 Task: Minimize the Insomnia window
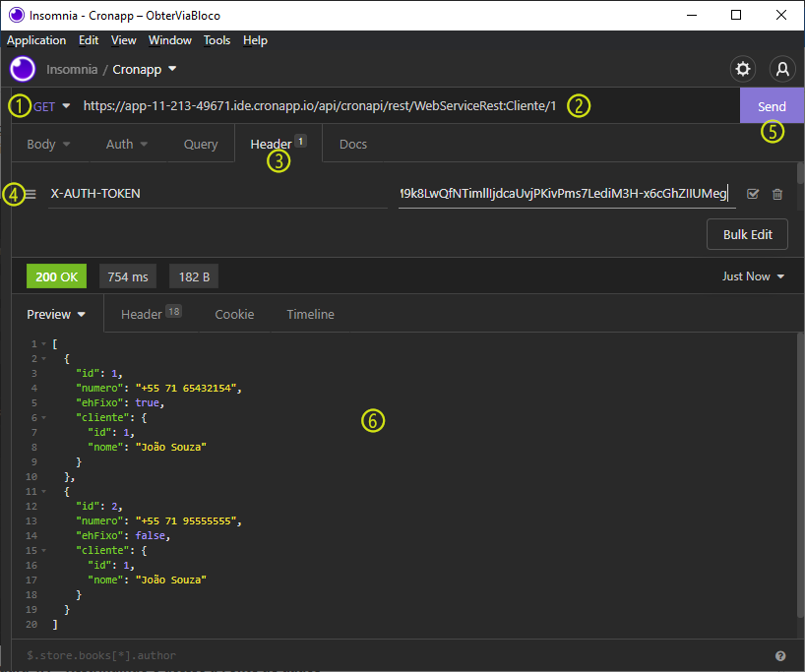pos(692,16)
